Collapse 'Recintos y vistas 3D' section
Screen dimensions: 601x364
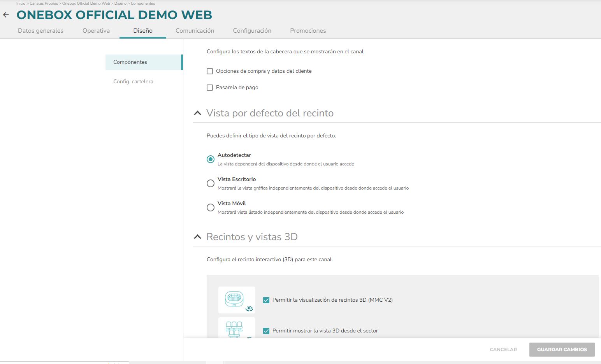click(x=198, y=237)
